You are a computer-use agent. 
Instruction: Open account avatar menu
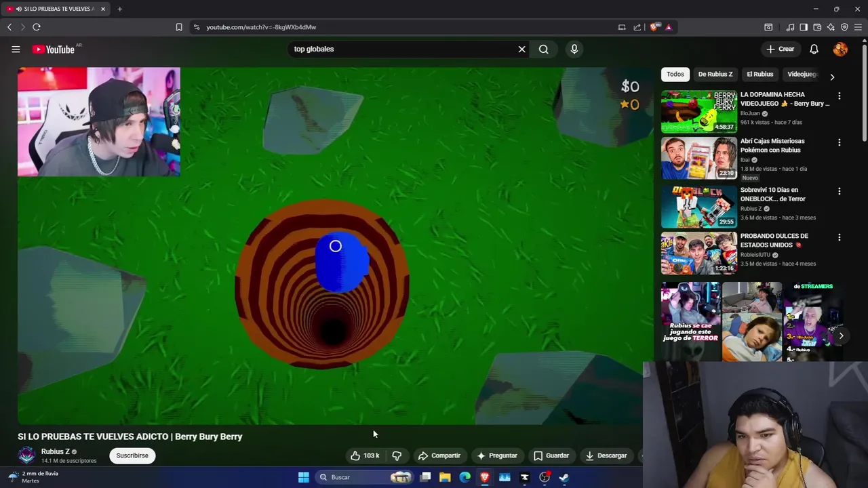tap(840, 49)
